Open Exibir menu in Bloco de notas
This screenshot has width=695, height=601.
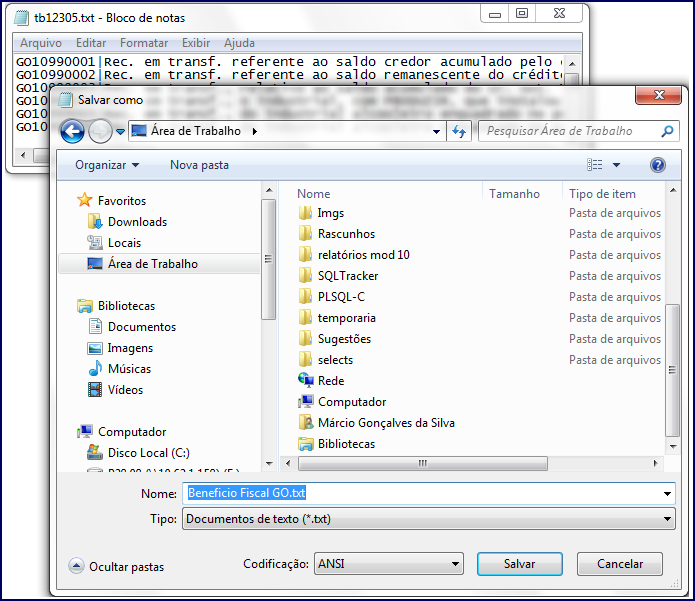click(x=196, y=43)
